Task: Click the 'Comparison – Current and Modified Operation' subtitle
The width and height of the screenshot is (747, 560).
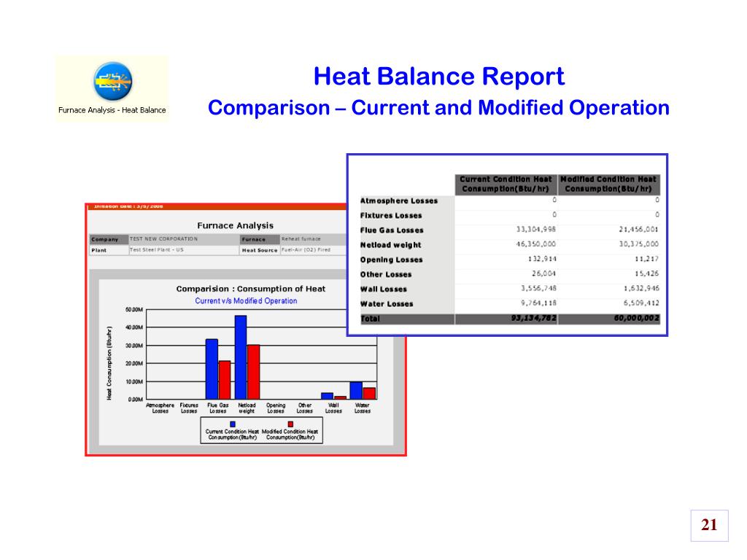Action: click(x=438, y=108)
